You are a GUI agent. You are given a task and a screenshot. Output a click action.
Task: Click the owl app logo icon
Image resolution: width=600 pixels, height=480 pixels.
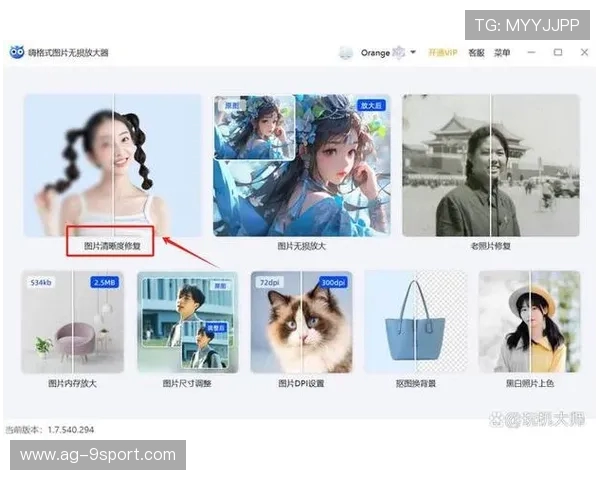[x=17, y=52]
